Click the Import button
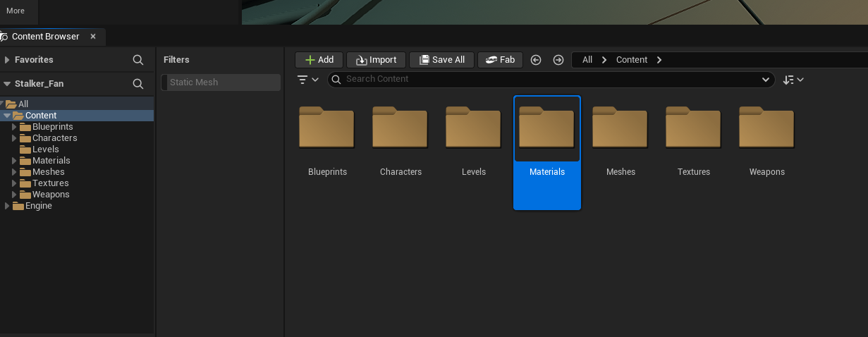The height and width of the screenshot is (337, 868). (376, 60)
